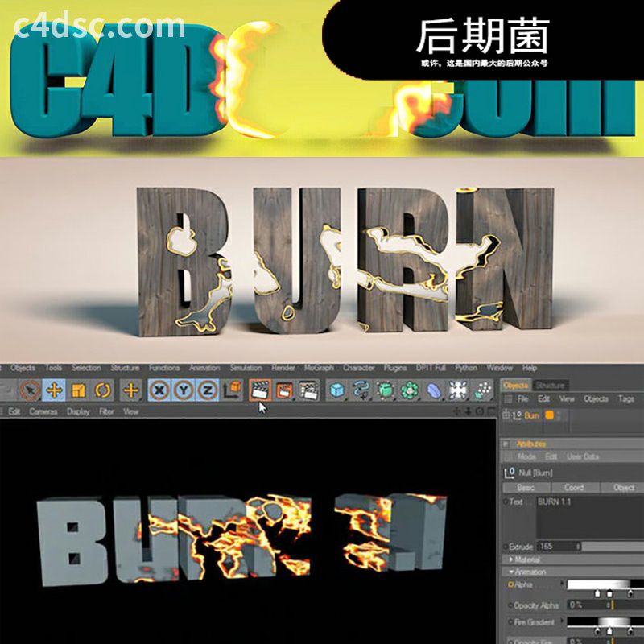Open the MoGraph menu
The image size is (644, 644).
[319, 368]
